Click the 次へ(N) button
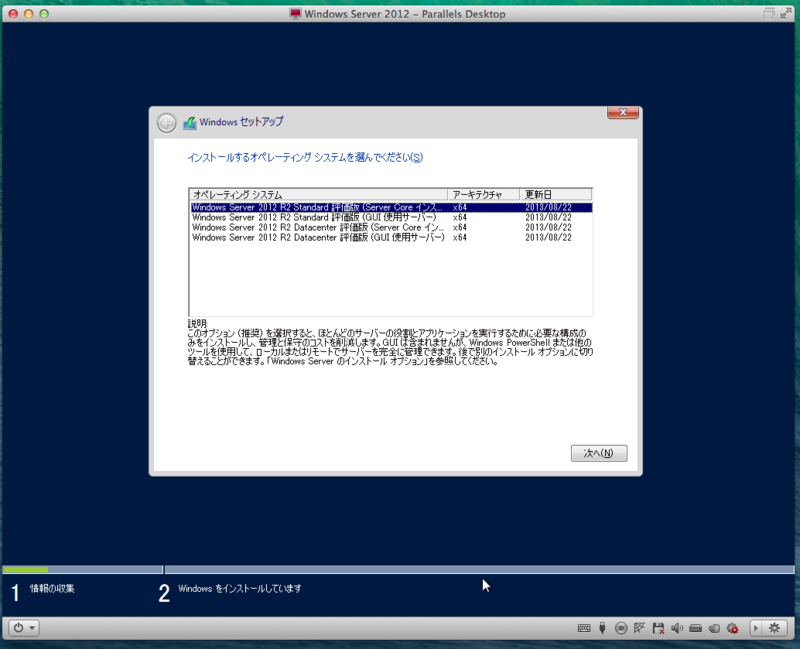The image size is (800, 649). (599, 453)
